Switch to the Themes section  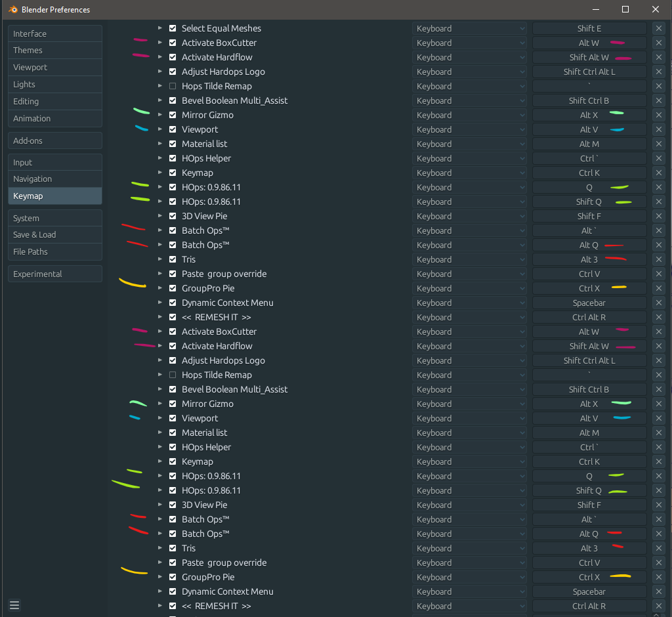pos(55,50)
